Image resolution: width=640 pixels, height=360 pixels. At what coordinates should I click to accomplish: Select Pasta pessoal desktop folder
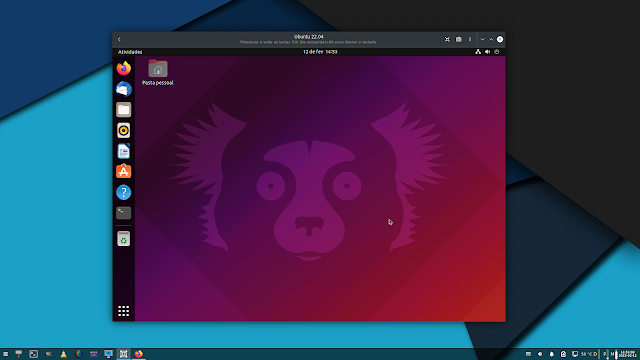158,72
